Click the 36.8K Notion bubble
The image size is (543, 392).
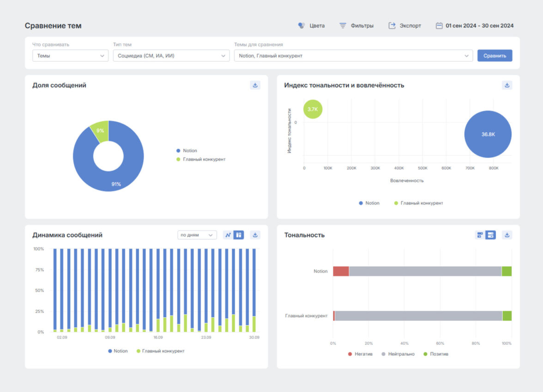488,134
